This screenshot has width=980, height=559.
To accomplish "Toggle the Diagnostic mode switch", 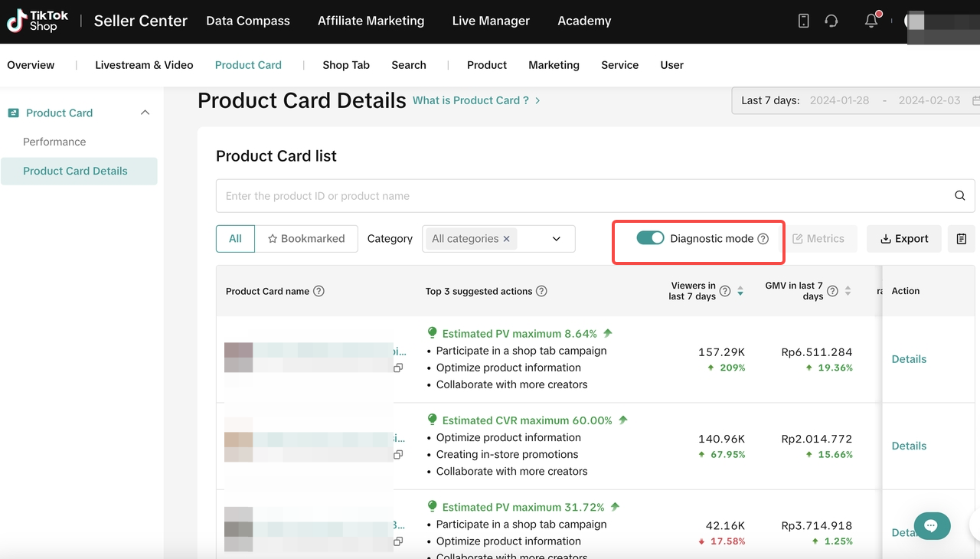I will tap(650, 238).
